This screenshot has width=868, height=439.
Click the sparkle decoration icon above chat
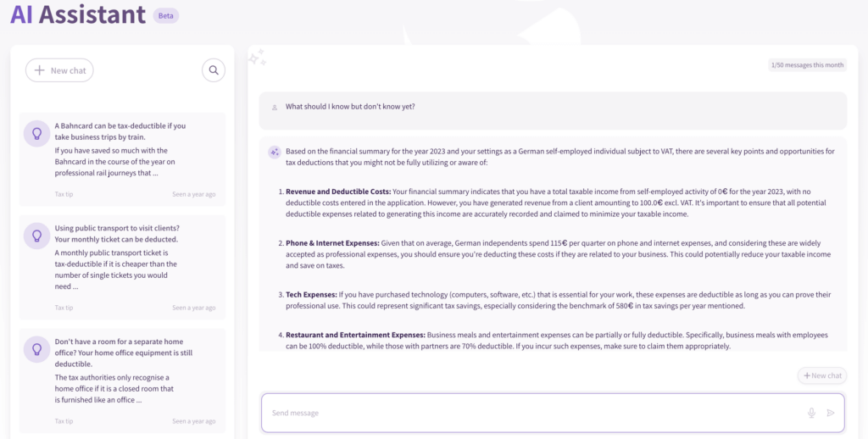(257, 57)
